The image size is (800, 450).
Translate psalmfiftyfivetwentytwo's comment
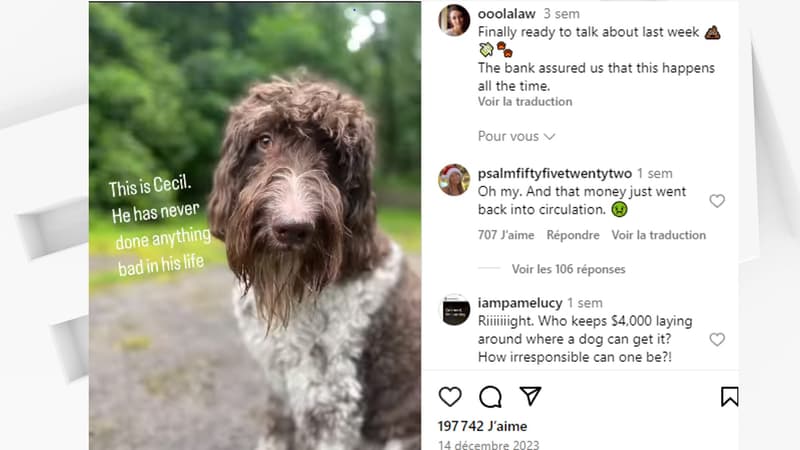pyautogui.click(x=659, y=235)
